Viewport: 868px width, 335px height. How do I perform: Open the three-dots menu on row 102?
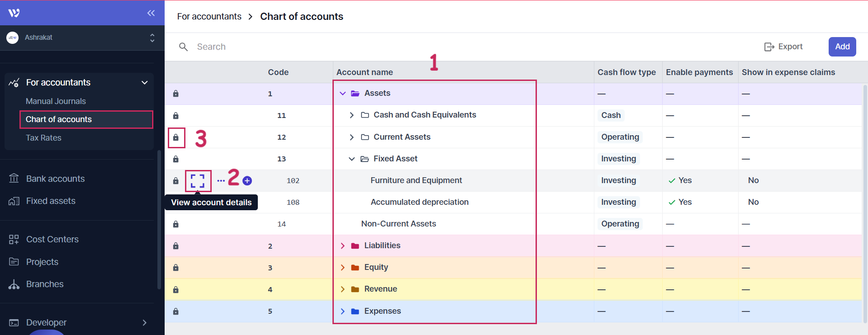pyautogui.click(x=221, y=181)
